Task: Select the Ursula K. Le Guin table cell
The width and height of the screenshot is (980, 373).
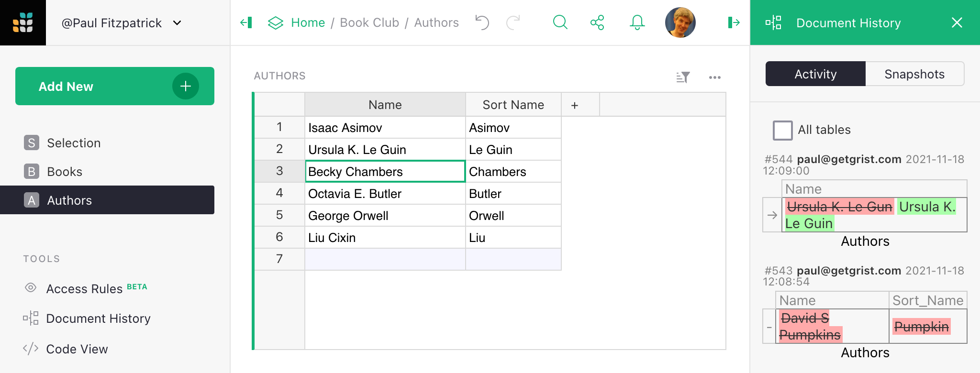Action: [385, 150]
